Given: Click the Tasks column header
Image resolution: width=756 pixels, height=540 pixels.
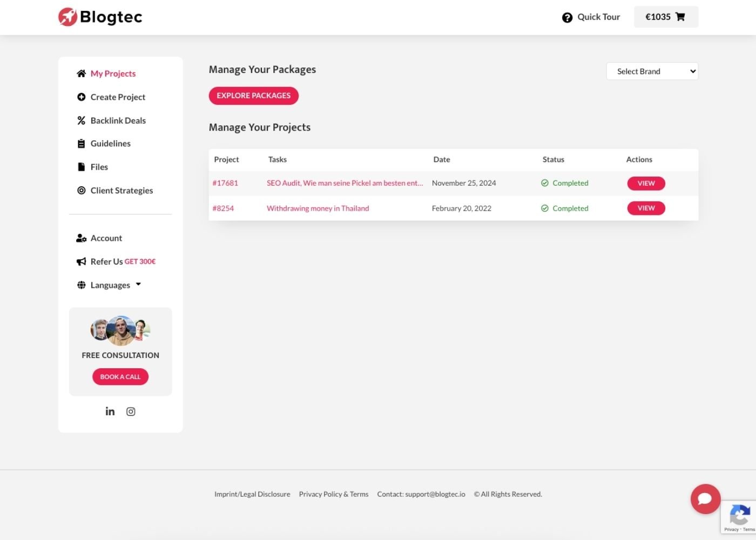Looking at the screenshot, I should coord(278,159).
